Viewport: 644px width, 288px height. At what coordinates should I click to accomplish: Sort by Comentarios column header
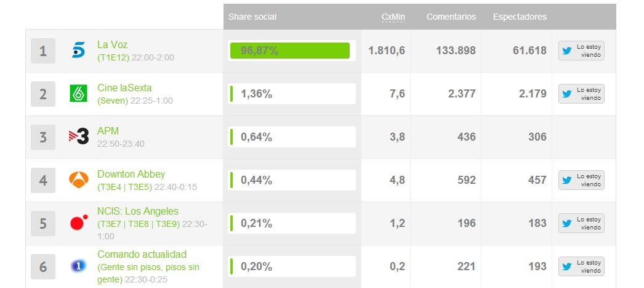coord(451,17)
